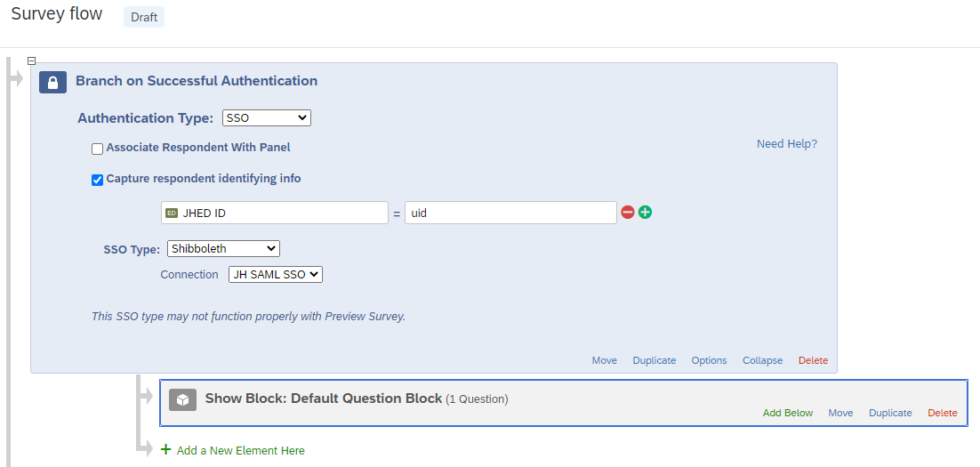
Task: Click Delete on the authentication branch
Action: click(x=813, y=360)
